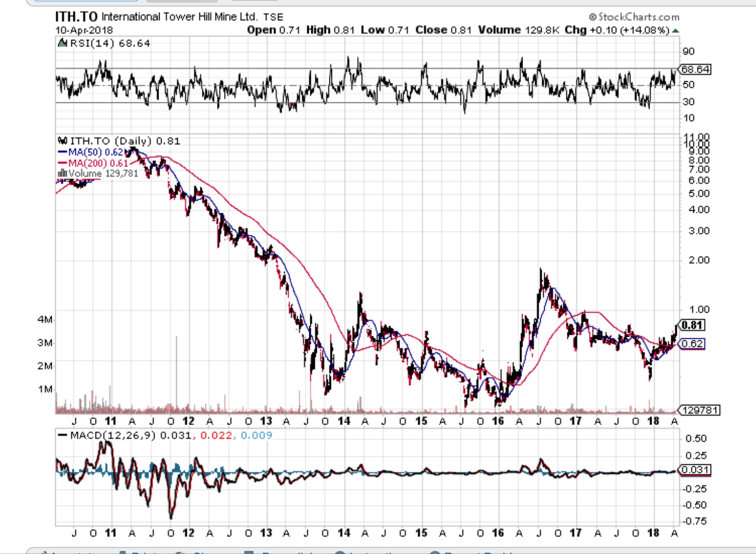756x554 pixels.
Task: Click year 17 on the MACD panel axis
Action: coord(575,533)
